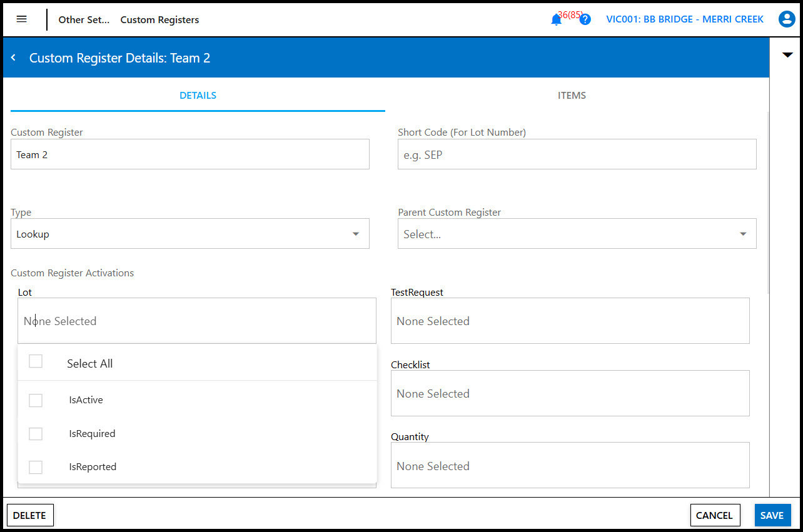803x532 pixels.
Task: Check the IsReported option
Action: point(36,467)
